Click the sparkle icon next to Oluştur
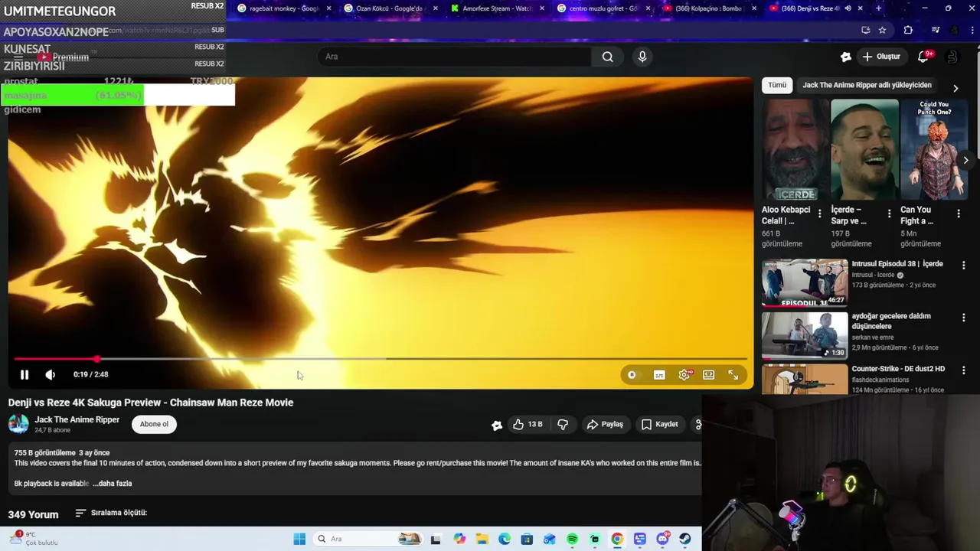 pyautogui.click(x=845, y=57)
